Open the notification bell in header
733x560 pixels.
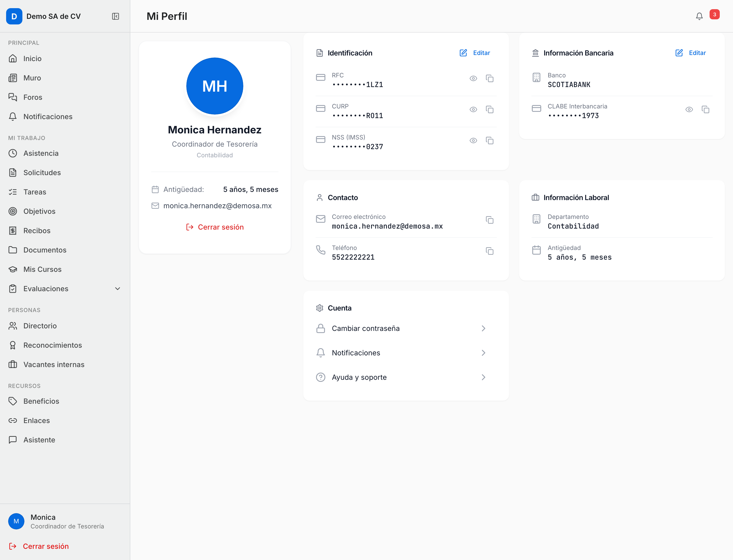pyautogui.click(x=699, y=16)
